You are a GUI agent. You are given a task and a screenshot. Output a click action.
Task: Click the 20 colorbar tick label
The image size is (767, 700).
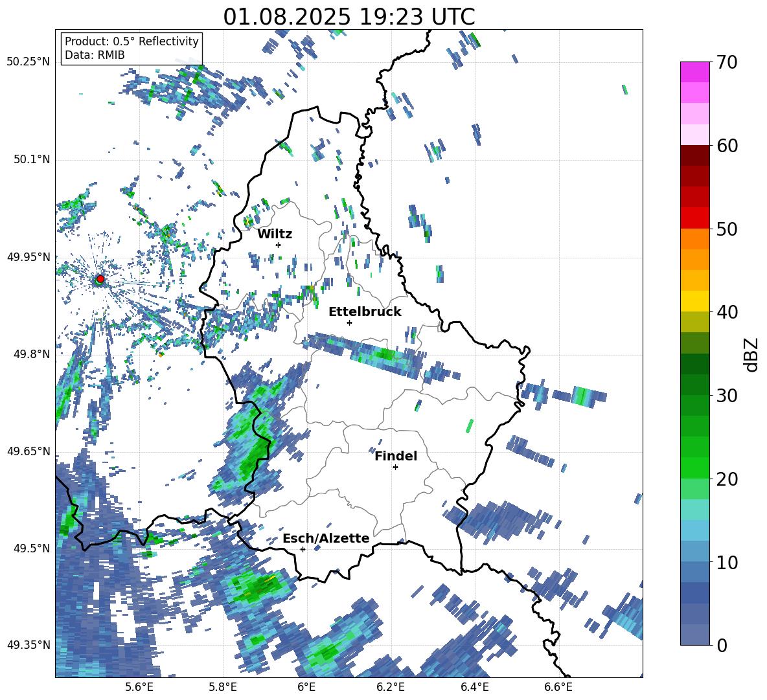[727, 479]
